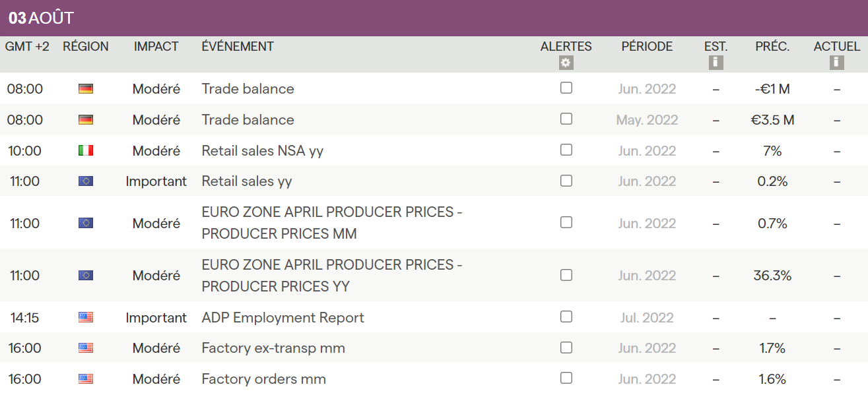Tick the alert checkbox for Retail sales yy
The width and height of the screenshot is (868, 395).
[566, 181]
